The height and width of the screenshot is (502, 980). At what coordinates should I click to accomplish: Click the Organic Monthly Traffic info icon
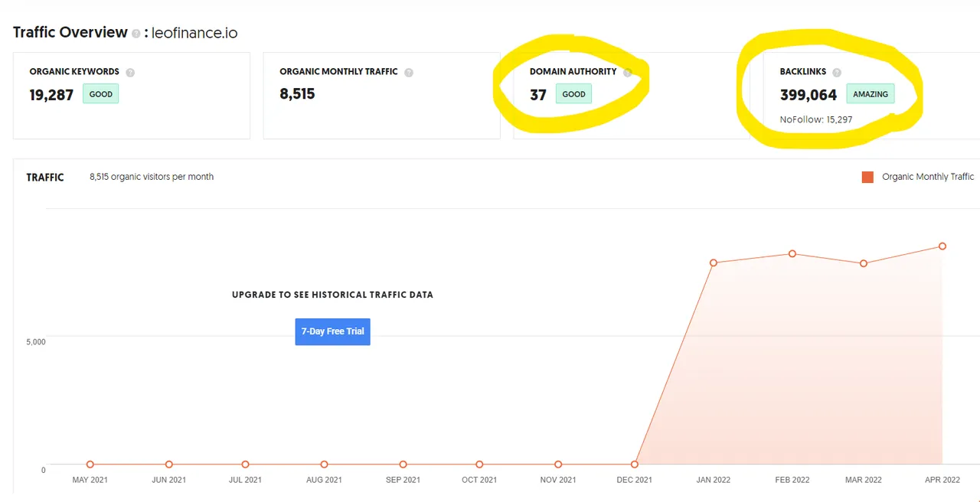click(409, 73)
